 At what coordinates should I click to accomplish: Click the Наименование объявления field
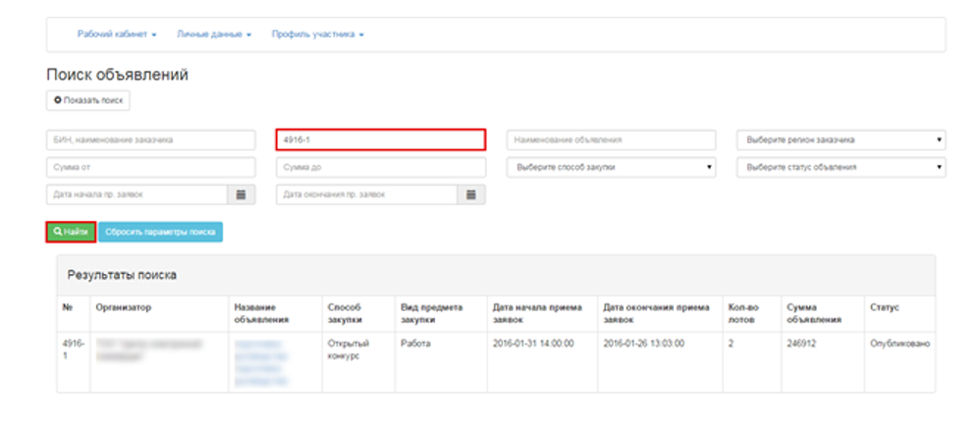click(x=611, y=140)
